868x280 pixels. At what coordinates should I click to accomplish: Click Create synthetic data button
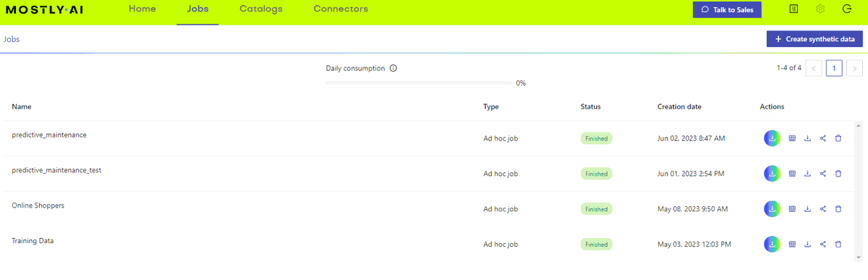tap(814, 39)
